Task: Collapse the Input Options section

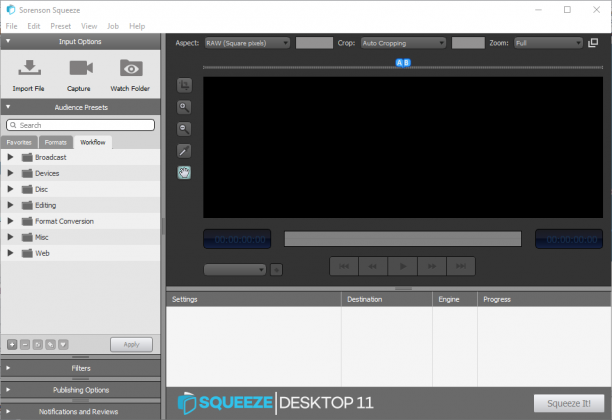Action: pos(8,41)
